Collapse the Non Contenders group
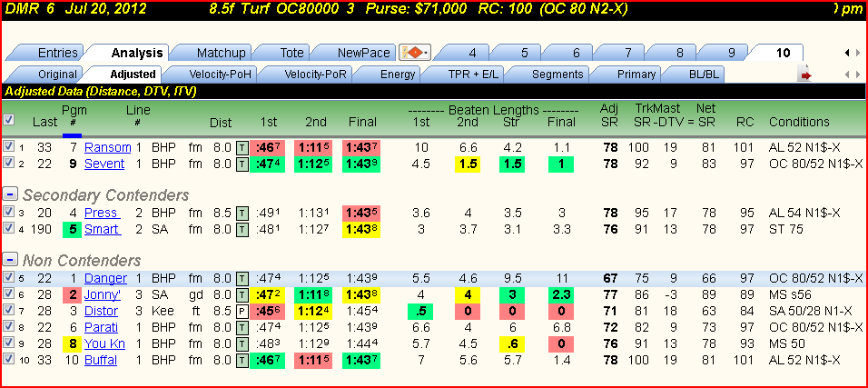The height and width of the screenshot is (388, 868). click(x=9, y=260)
